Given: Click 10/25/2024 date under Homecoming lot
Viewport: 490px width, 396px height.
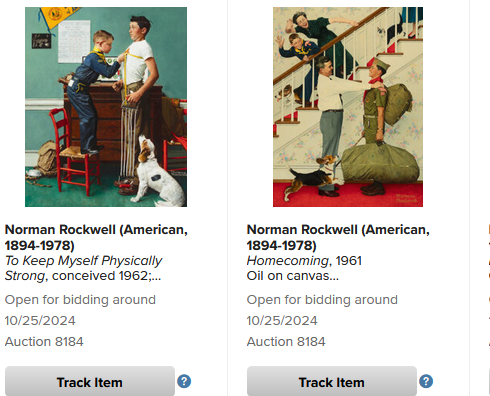Looking at the screenshot, I should click(x=282, y=321).
